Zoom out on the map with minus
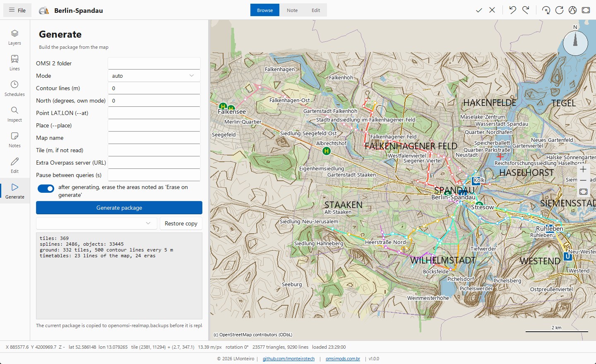This screenshot has width=596, height=364. pos(583,180)
